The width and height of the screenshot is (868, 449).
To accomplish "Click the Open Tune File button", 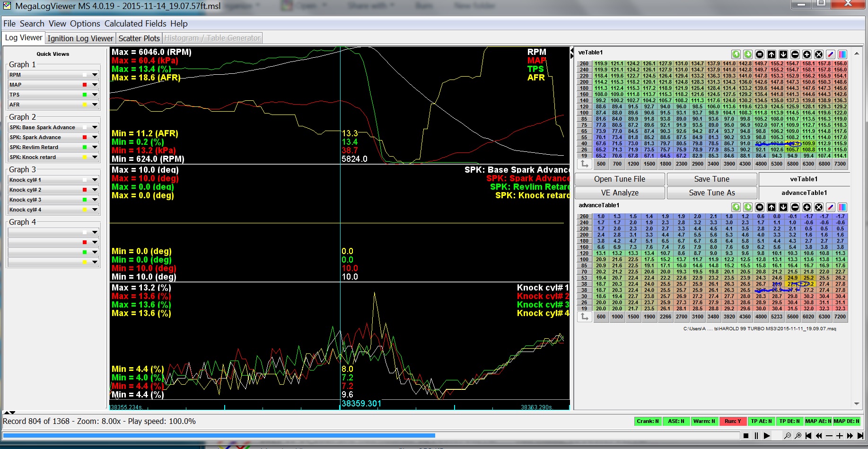I will pyautogui.click(x=620, y=179).
